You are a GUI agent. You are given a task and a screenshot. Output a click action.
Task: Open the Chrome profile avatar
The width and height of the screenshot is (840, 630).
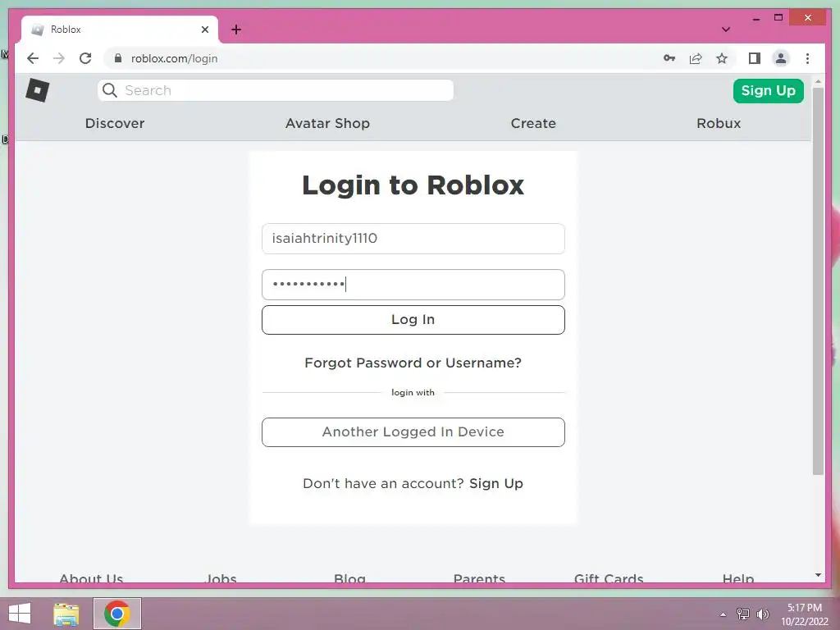(x=781, y=58)
